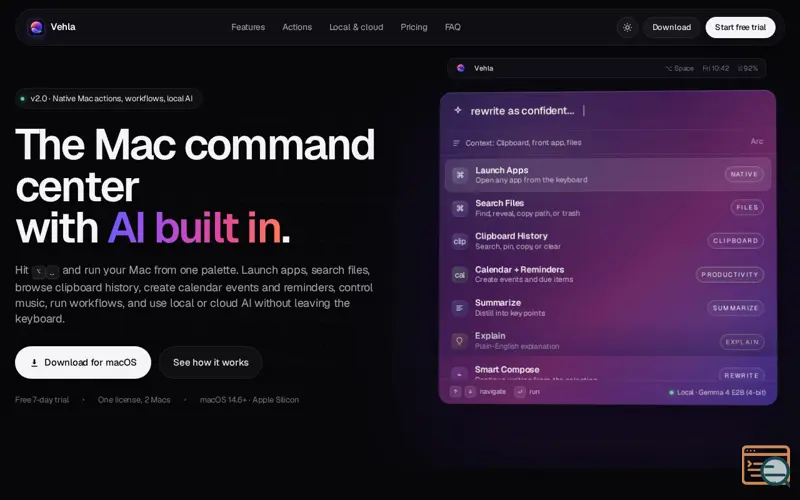The image size is (800, 500).
Task: Toggle the light/dark theme sun icon
Action: (x=628, y=28)
